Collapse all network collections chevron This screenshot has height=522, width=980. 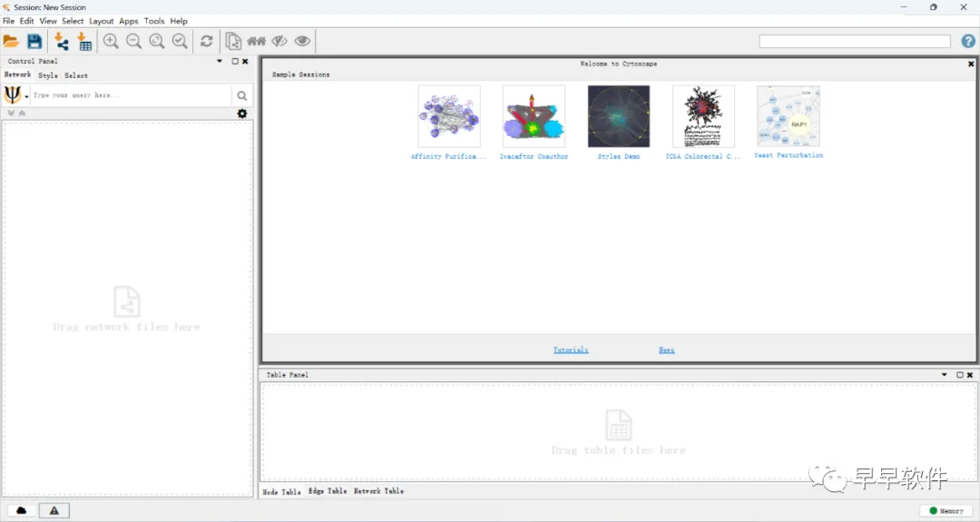(x=22, y=113)
